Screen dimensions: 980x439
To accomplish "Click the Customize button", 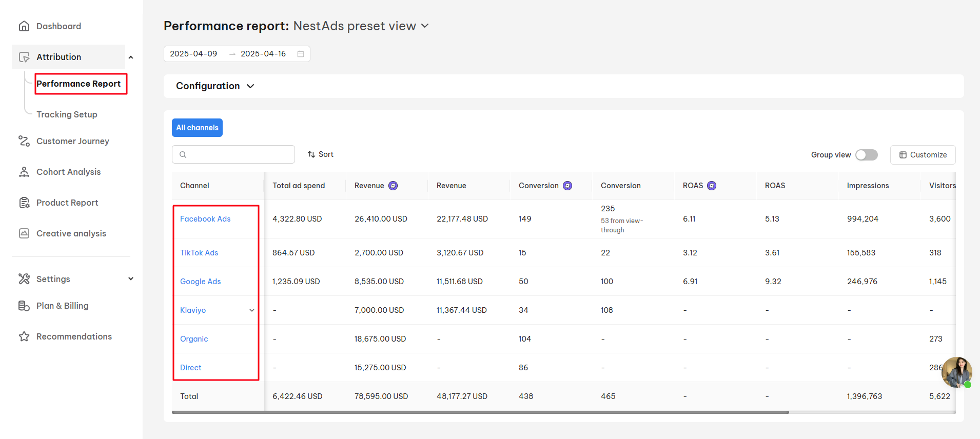I will pyautogui.click(x=923, y=155).
